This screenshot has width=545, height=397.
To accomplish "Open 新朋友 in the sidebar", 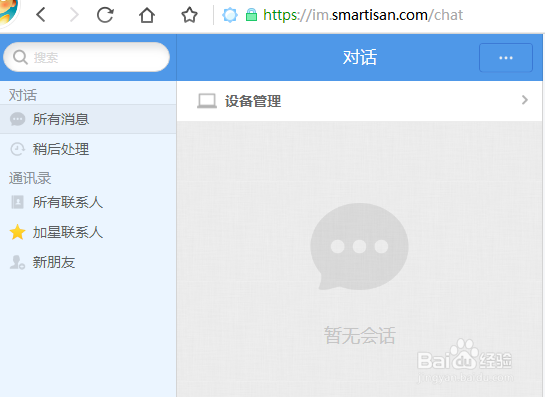I will tap(88, 262).
